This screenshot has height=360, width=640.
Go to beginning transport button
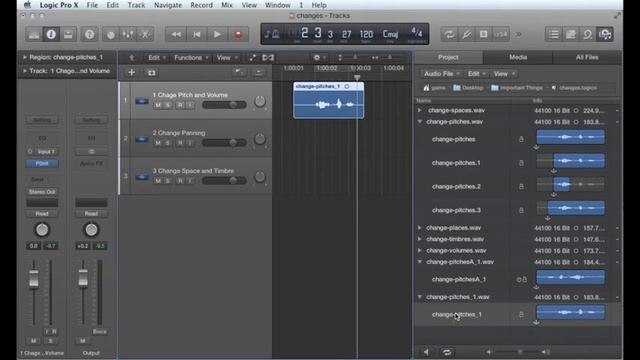pyautogui.click(x=197, y=34)
